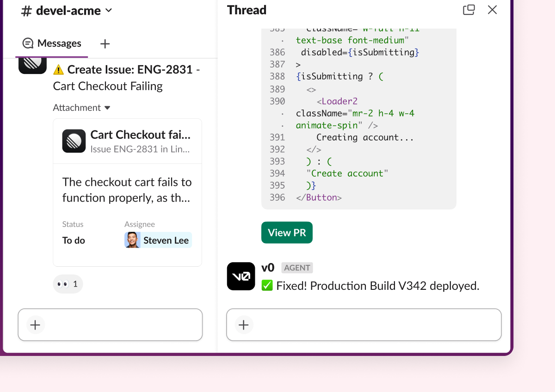Click code line 394 "Create account"
This screenshot has height=392, width=555.
pos(347,173)
